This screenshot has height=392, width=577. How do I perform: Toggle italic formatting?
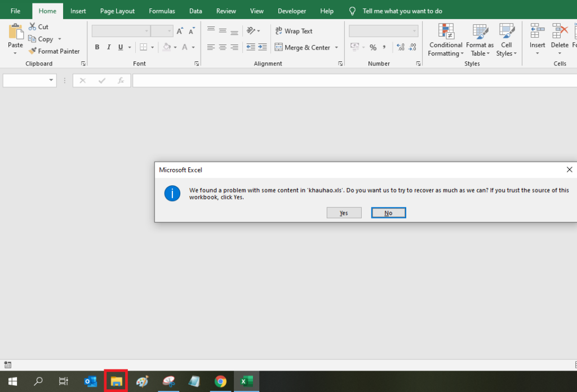108,47
